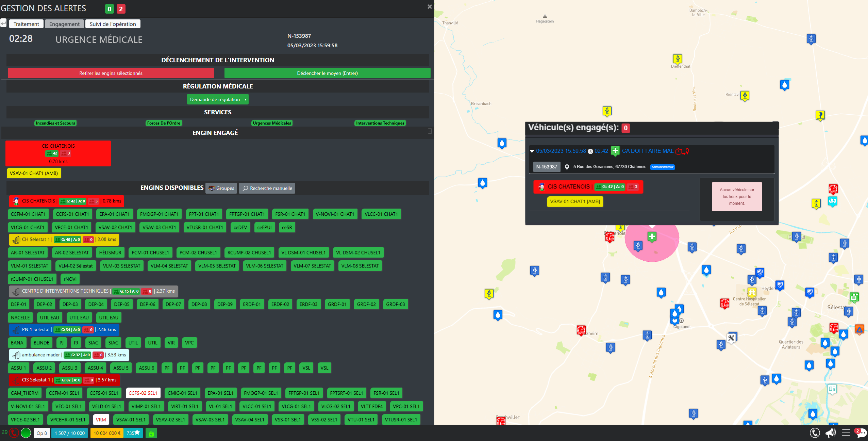Toggle the green status circle indicator
868x441 pixels.
tap(26, 433)
